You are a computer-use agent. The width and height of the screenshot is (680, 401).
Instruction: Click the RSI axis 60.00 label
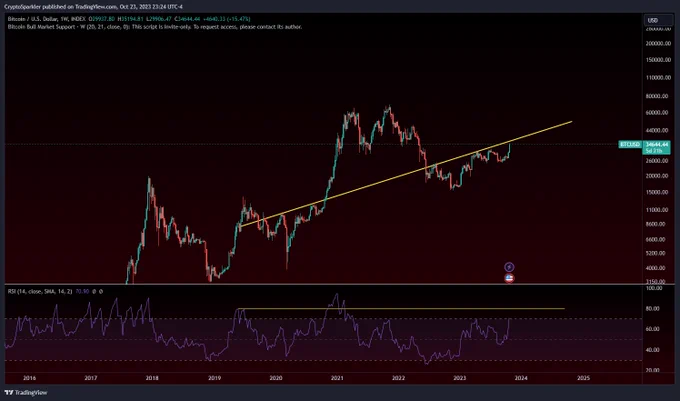pos(653,329)
